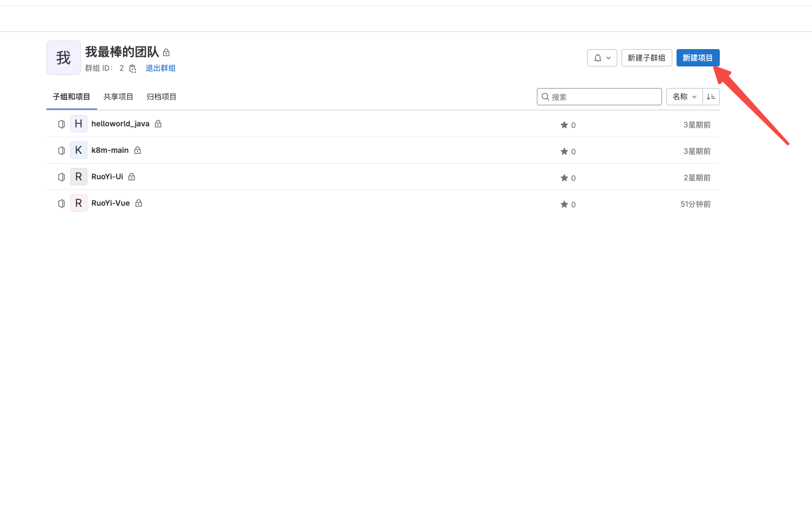Click the notification bell icon
The height and width of the screenshot is (506, 812).
click(598, 58)
